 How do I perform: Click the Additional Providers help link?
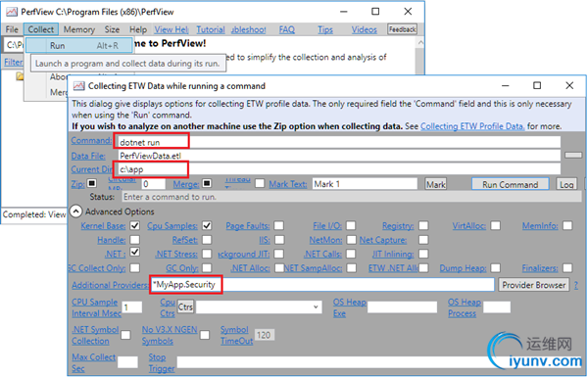[x=110, y=285]
